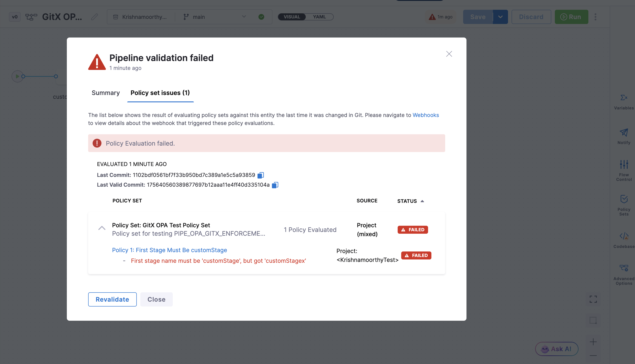This screenshot has width=635, height=364.
Task: Click the Policy Evaluation failed banner icon
Action: point(97,143)
